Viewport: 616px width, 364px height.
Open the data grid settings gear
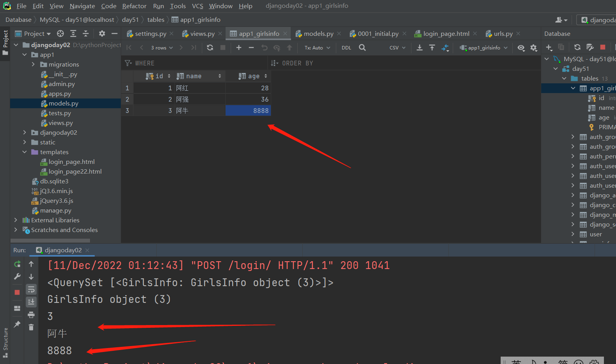(x=534, y=47)
